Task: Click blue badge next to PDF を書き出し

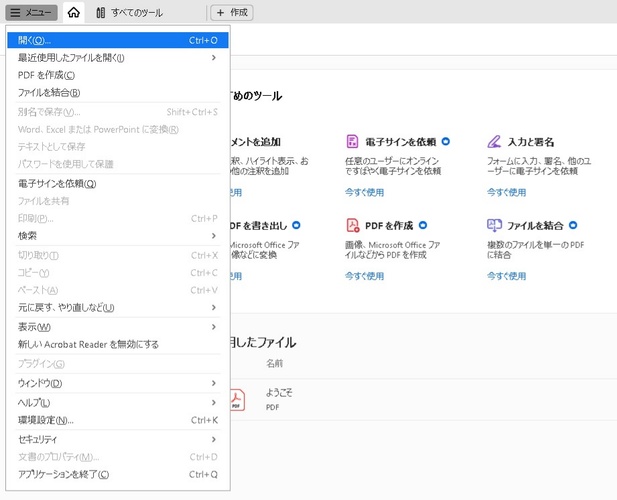Action: [296, 225]
